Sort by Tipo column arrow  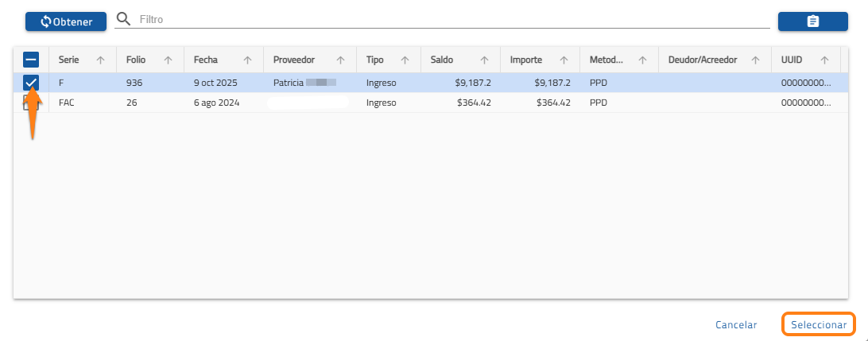405,60
